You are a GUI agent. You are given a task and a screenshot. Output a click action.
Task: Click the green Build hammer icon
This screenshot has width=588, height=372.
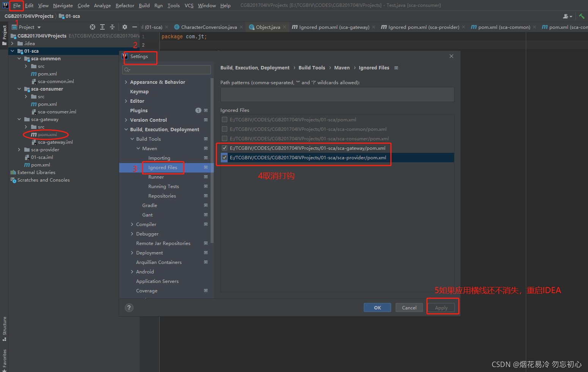pyautogui.click(x=582, y=16)
